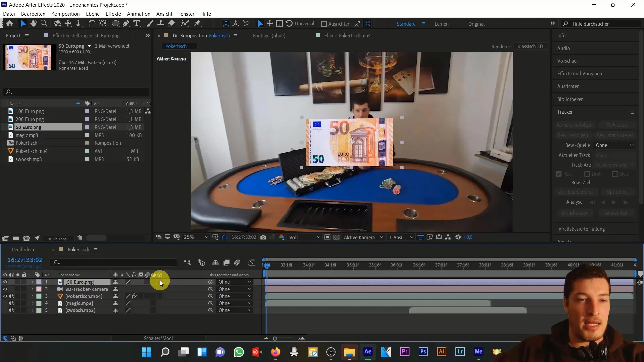The height and width of the screenshot is (362, 644).
Task: Open the Aktive Kamera view dropdown
Action: tap(364, 237)
